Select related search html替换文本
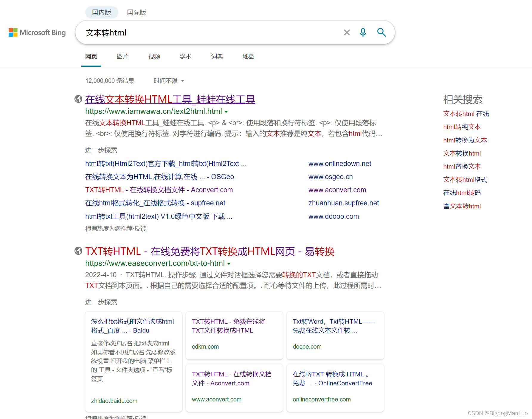 [x=462, y=167]
